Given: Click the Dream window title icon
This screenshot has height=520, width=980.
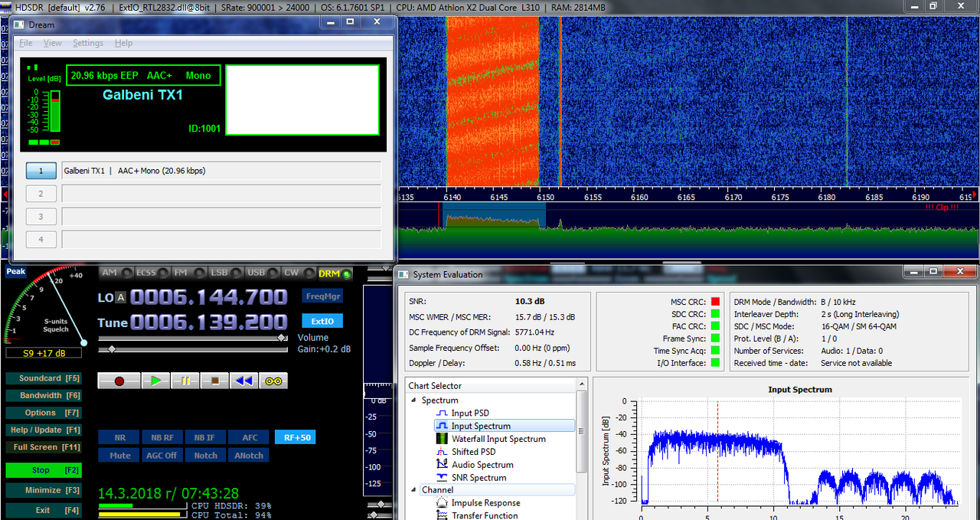Looking at the screenshot, I should pos(19,25).
